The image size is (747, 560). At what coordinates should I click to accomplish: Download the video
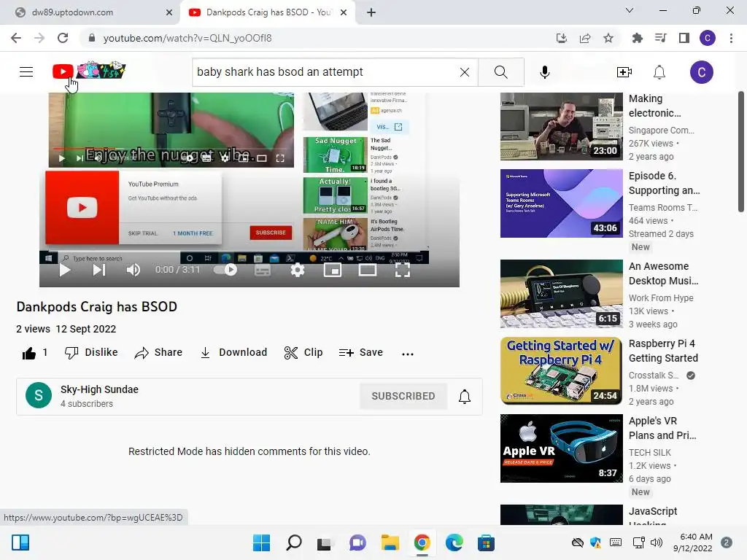click(233, 352)
